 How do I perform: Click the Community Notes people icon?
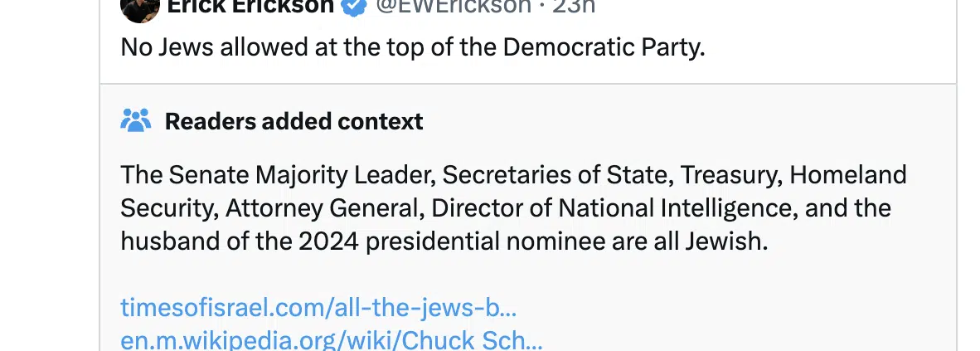pos(136,121)
